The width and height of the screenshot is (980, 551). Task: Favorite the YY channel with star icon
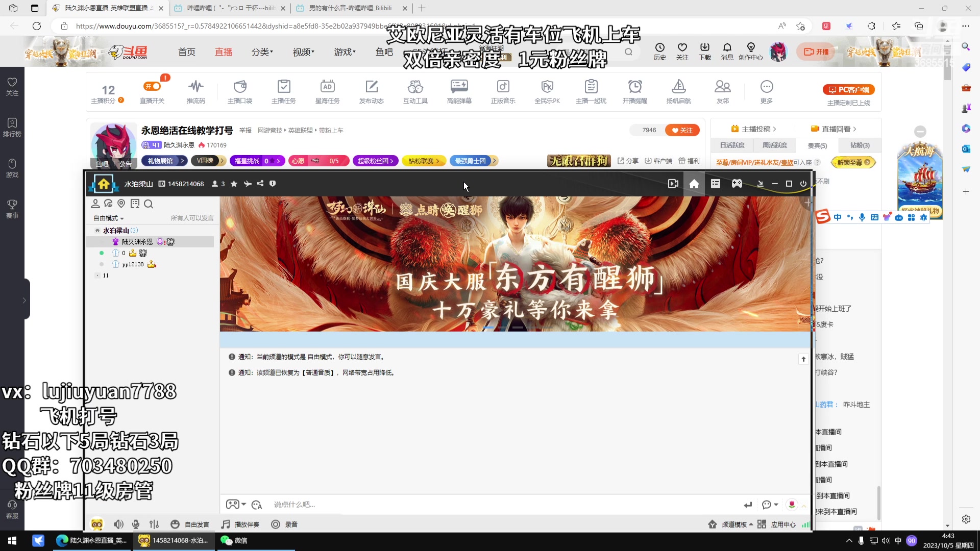pyautogui.click(x=234, y=184)
